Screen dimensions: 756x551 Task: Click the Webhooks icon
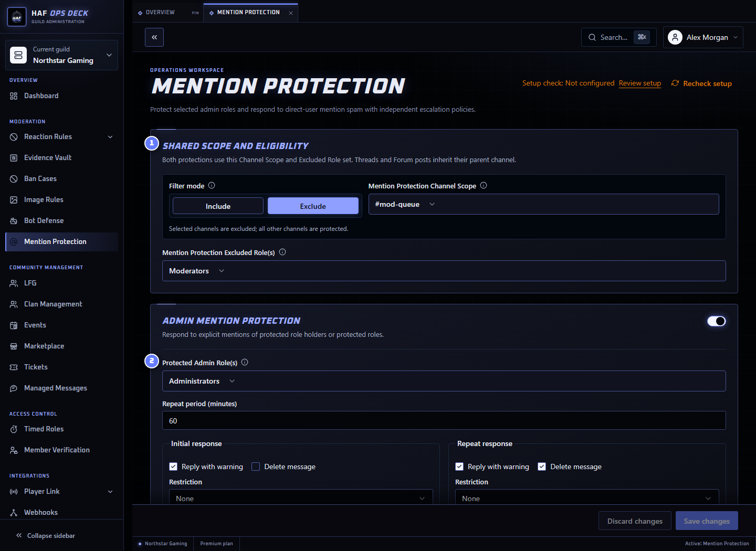[14, 513]
